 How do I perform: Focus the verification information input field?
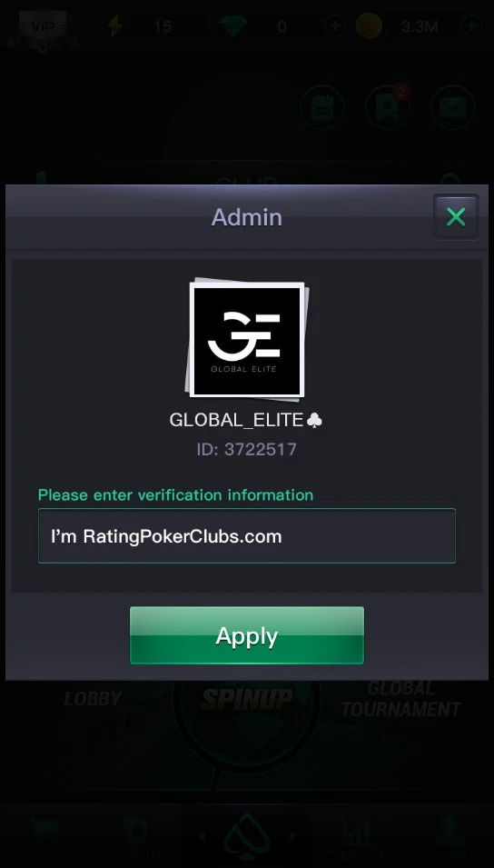pos(247,536)
